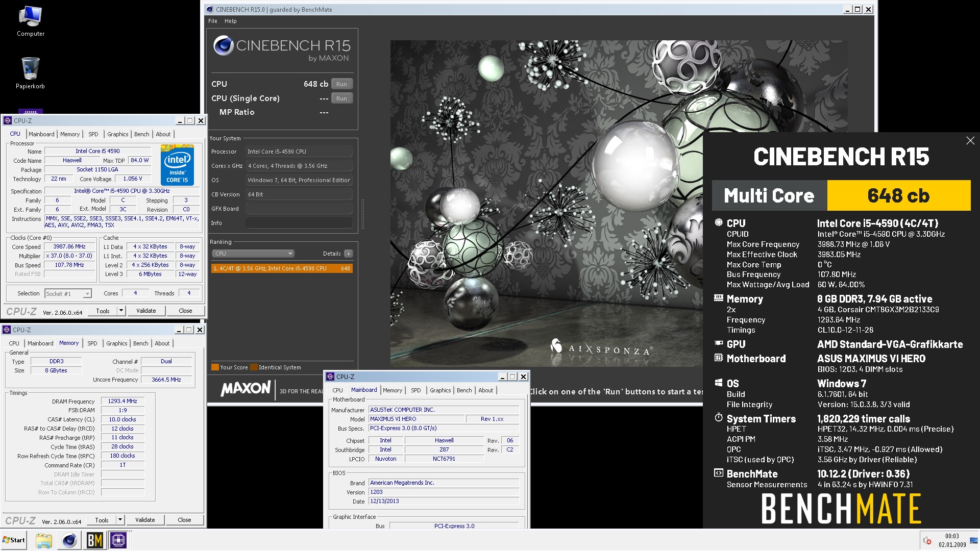Image resolution: width=980 pixels, height=551 pixels.
Task: Click the BIOS date 12/13/2013 field
Action: point(444,501)
